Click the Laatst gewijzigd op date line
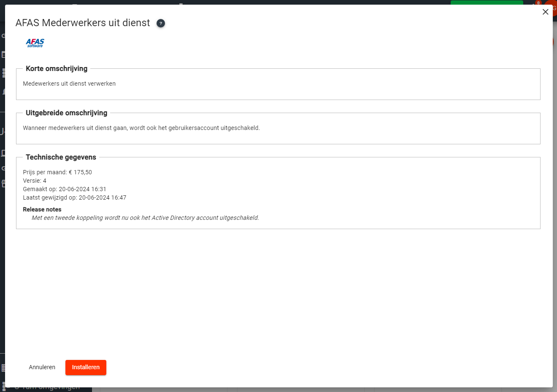 [x=75, y=197]
